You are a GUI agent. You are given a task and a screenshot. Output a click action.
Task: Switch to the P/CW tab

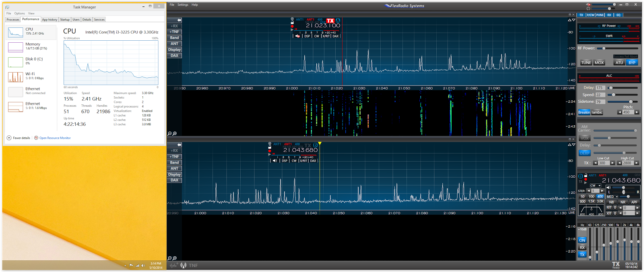click(x=590, y=15)
